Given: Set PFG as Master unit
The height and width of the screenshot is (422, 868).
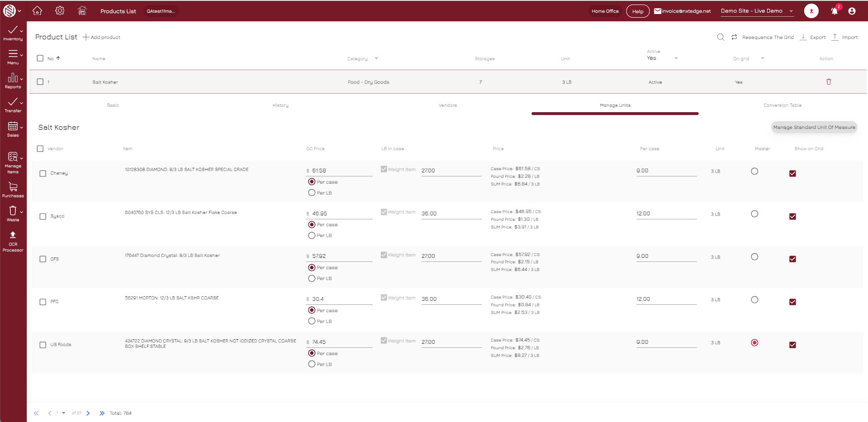Looking at the screenshot, I should coord(754,299).
